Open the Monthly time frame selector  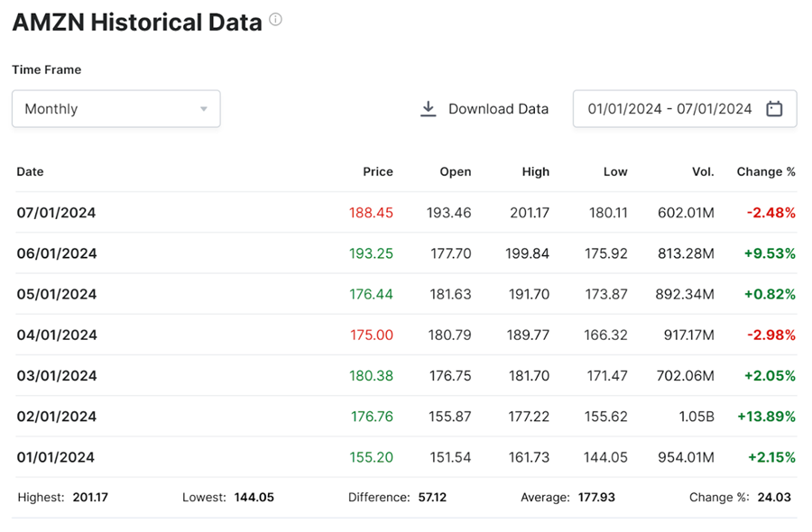click(115, 109)
